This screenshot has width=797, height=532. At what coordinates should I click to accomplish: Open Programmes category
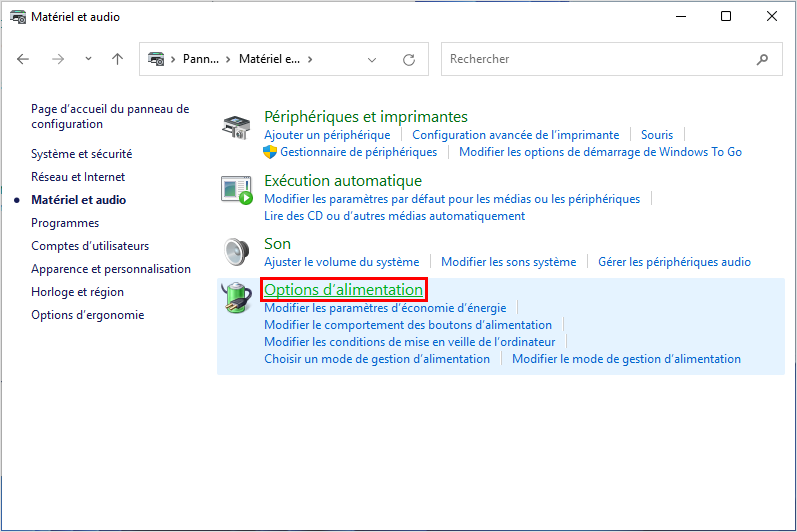[65, 223]
